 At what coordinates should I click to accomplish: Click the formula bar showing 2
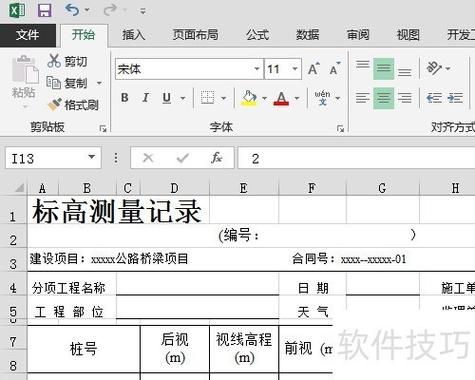point(357,158)
